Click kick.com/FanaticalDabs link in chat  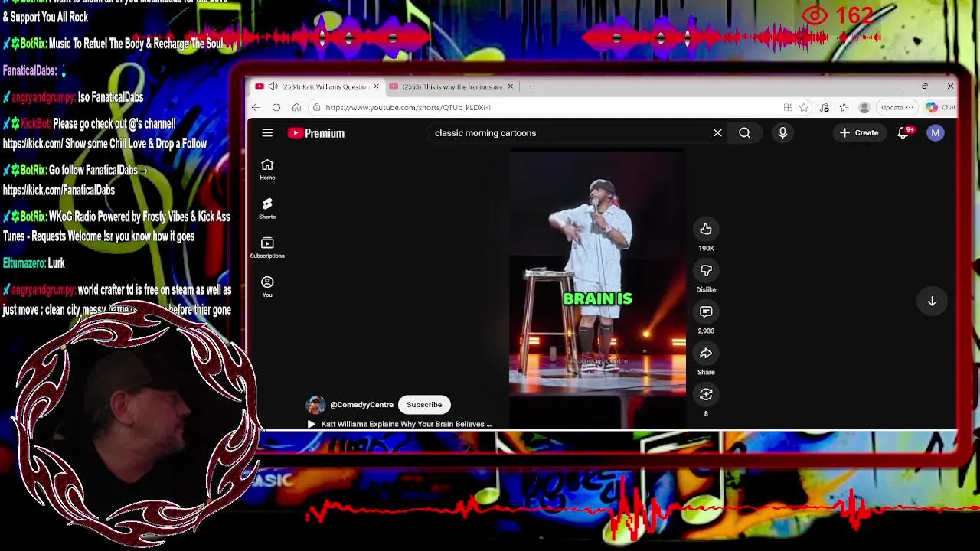(x=58, y=191)
